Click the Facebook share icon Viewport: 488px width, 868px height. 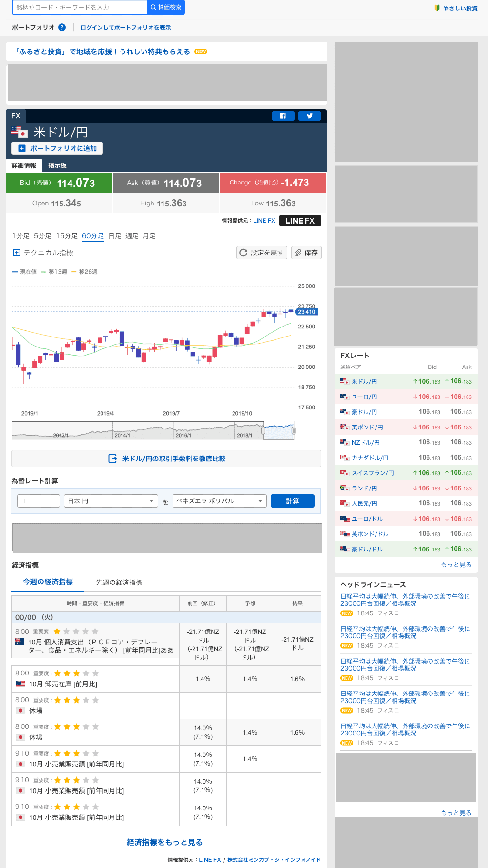coord(283,116)
